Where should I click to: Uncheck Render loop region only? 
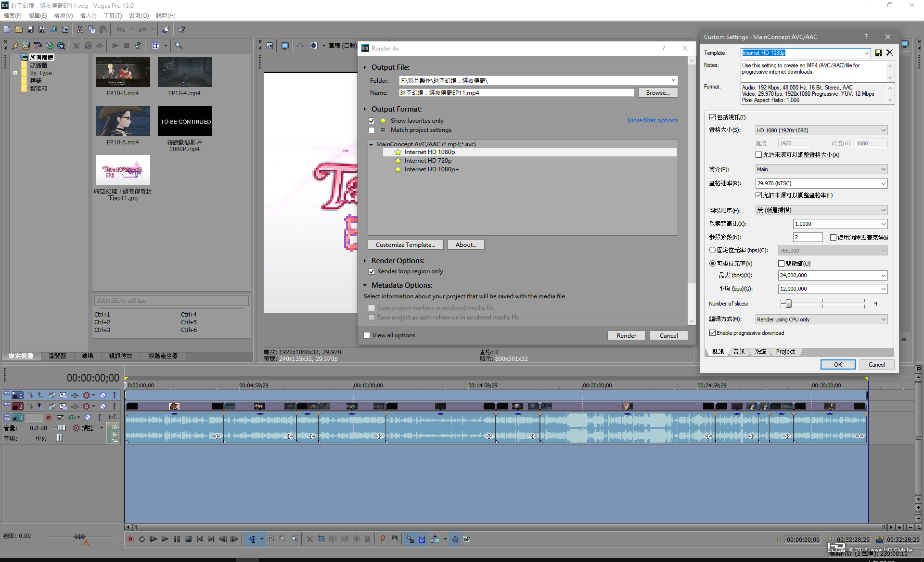[x=372, y=271]
